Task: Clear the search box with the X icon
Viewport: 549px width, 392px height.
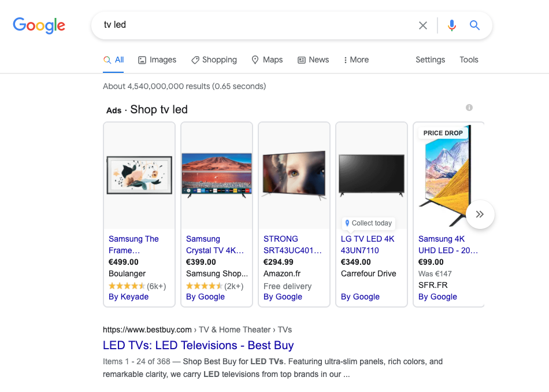Action: 423,25
